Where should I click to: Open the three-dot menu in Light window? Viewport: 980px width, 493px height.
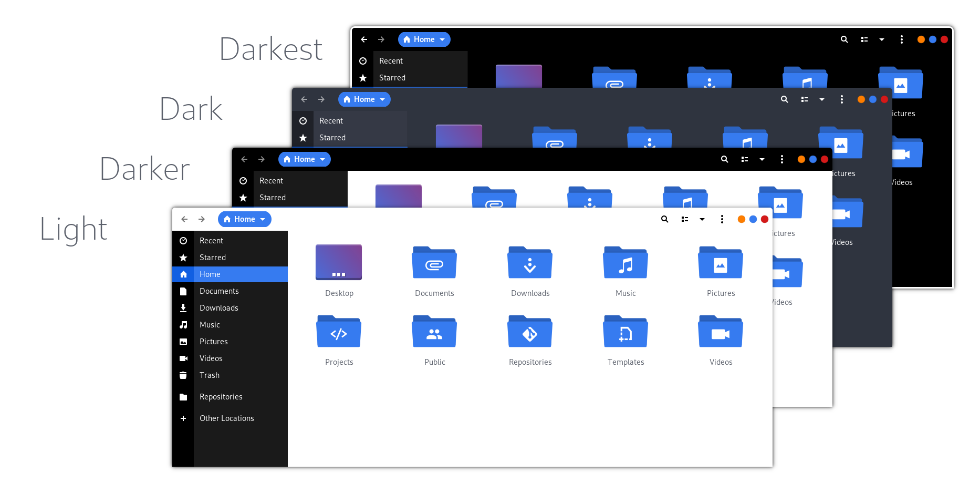(722, 219)
